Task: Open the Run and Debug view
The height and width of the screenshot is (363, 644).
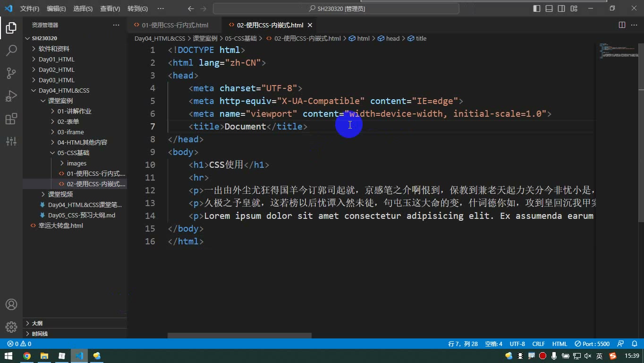Action: click(11, 96)
